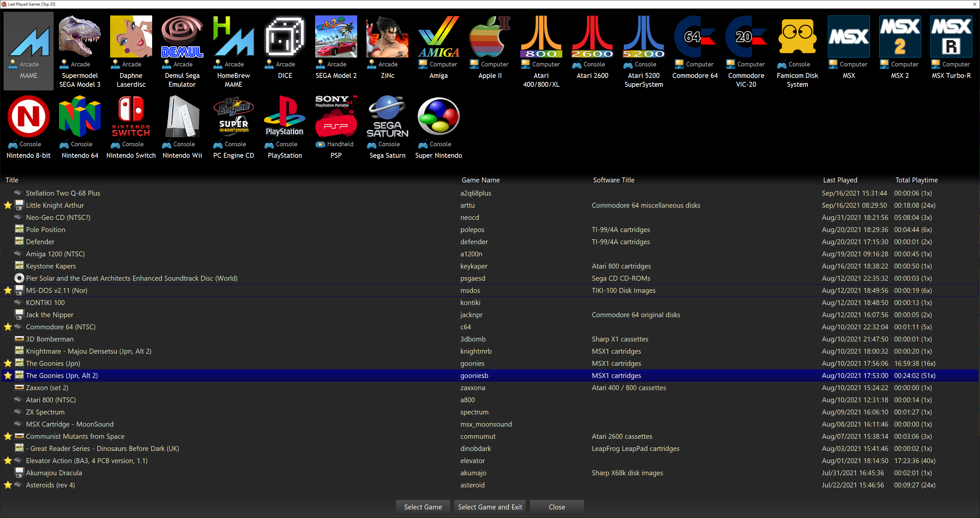The height and width of the screenshot is (518, 980).
Task: Sort list by Total Playtime column header
Action: (x=916, y=180)
